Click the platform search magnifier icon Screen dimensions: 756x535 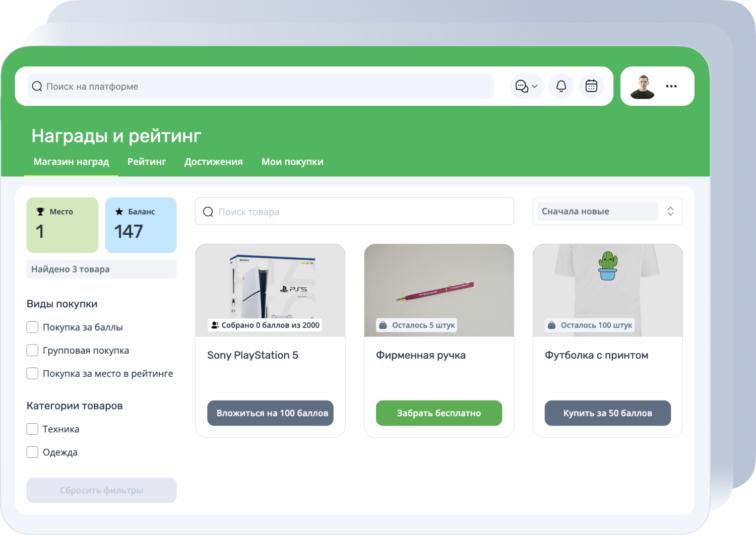tap(37, 87)
